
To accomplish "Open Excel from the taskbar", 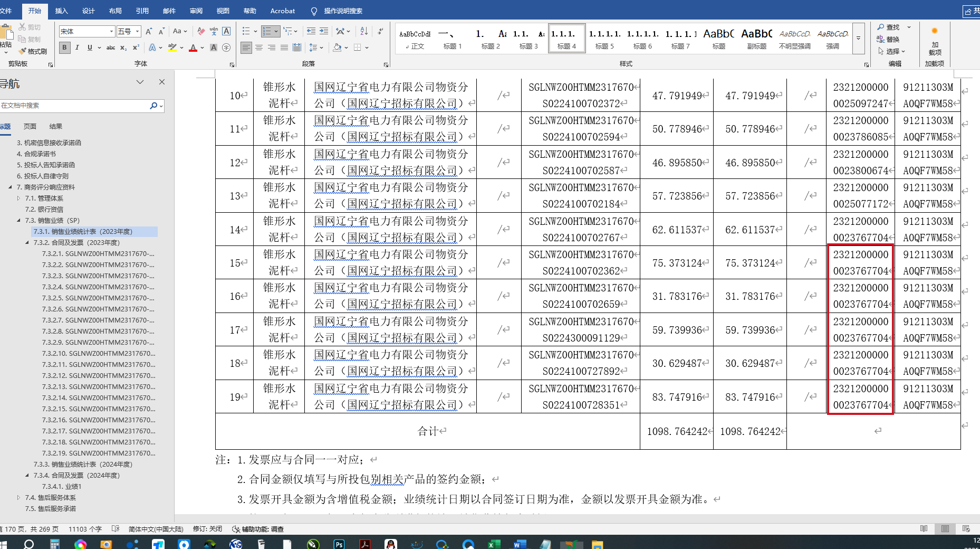I will pos(494,544).
